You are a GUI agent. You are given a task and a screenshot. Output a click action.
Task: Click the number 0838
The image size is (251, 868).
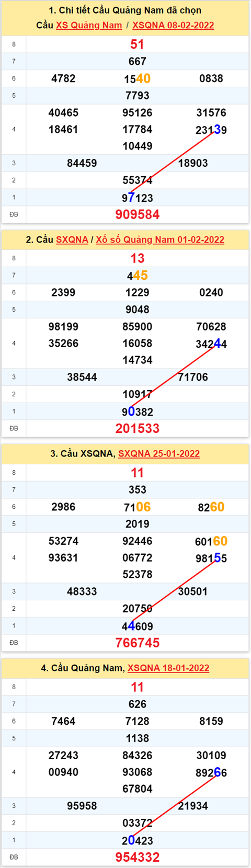tap(211, 78)
